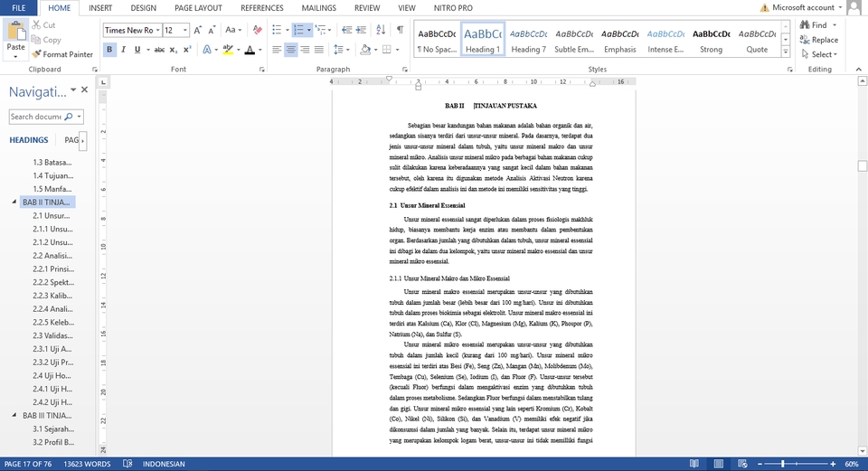Toggle underline formatting
Viewport: 868px width, 471px height.
137,50
